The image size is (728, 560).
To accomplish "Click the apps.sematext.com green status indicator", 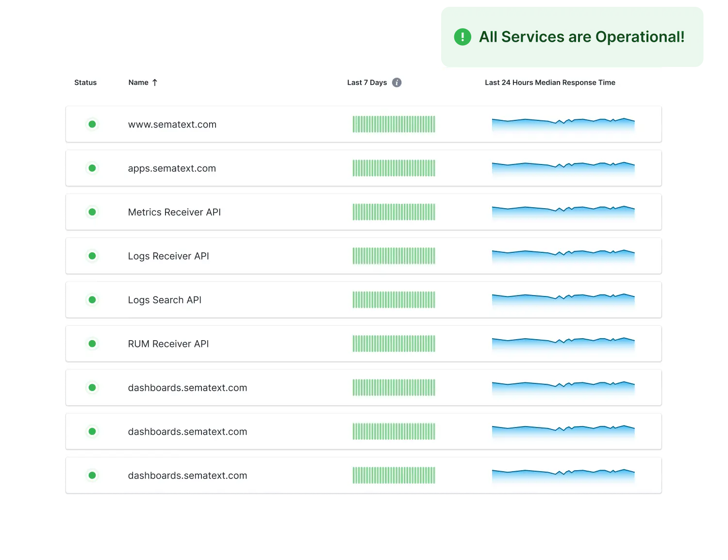I will (92, 168).
